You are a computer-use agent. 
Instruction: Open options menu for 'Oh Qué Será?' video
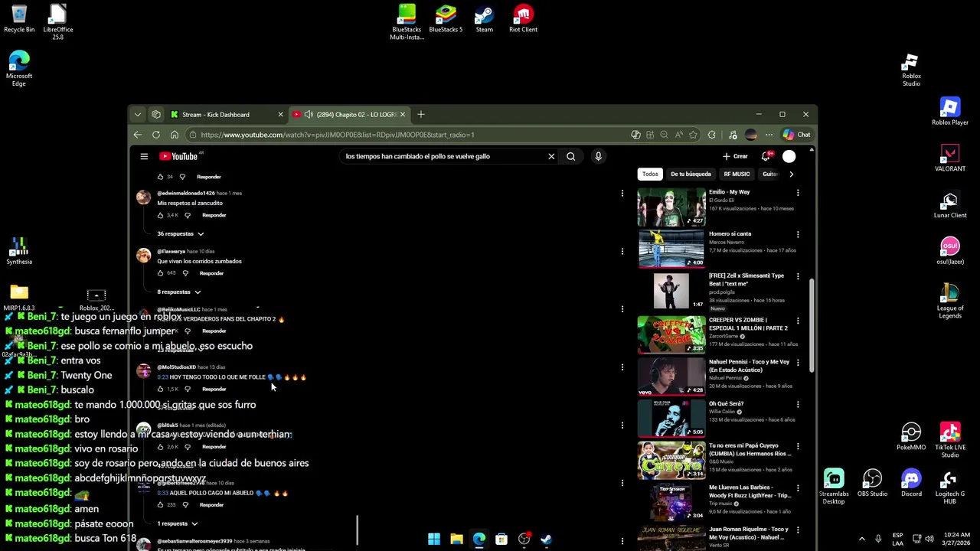[798, 405]
